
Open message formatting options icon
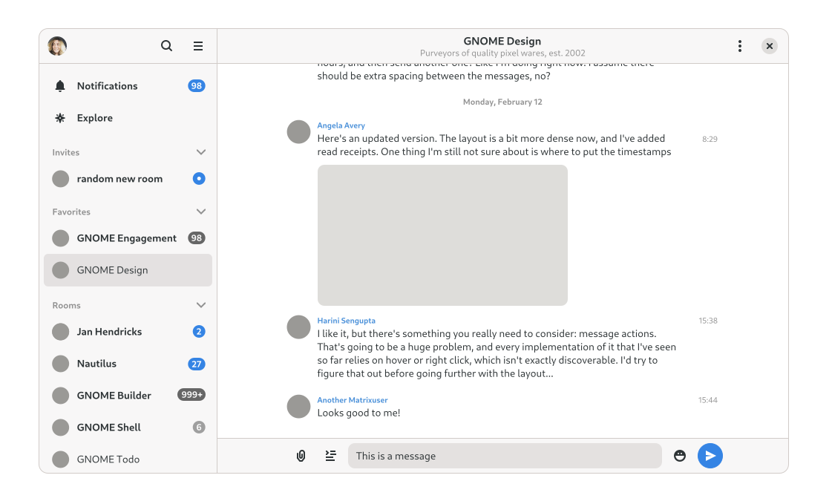click(330, 456)
